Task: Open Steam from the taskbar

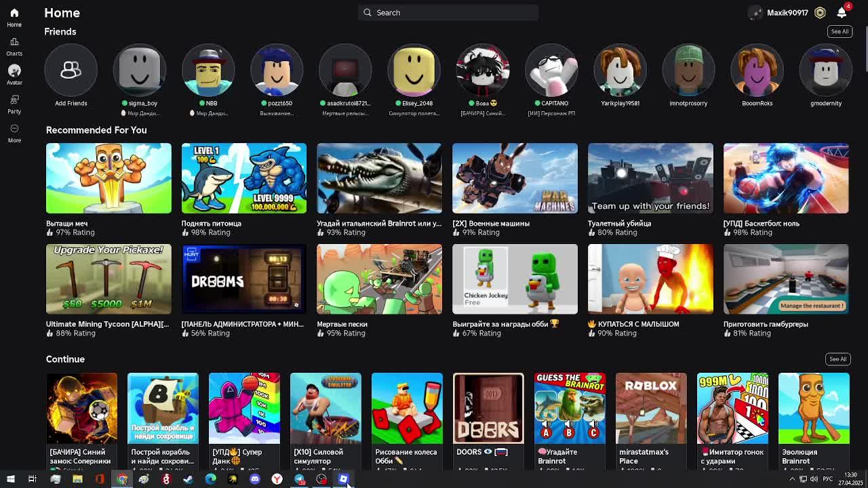Action: pos(188,479)
